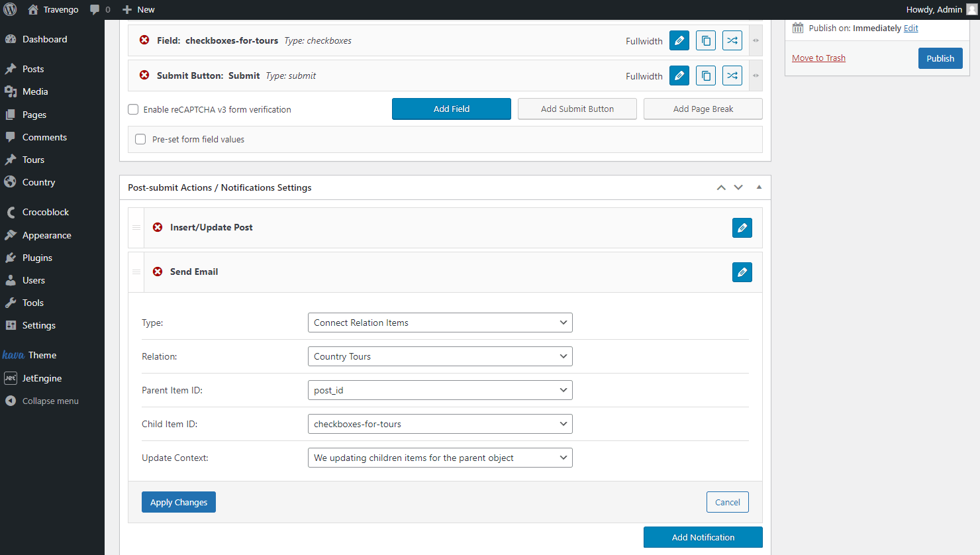980x555 pixels.
Task: Open Country in the sidebar
Action: click(52, 182)
